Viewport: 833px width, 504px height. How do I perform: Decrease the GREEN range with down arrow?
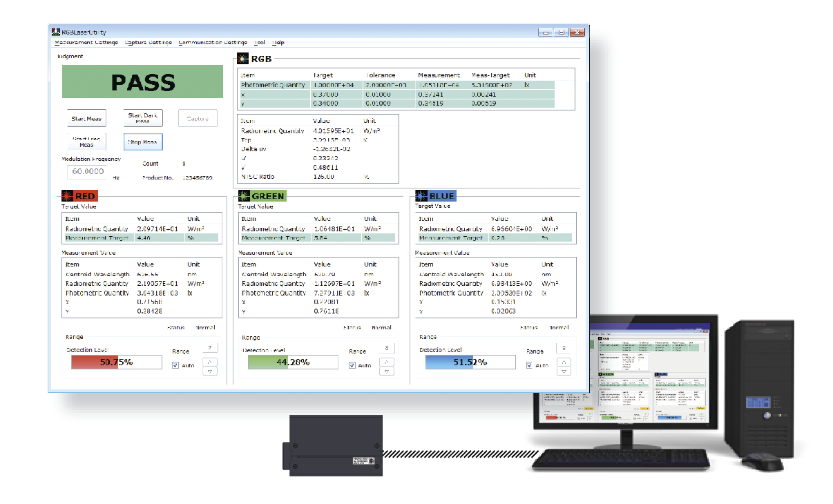pyautogui.click(x=387, y=371)
